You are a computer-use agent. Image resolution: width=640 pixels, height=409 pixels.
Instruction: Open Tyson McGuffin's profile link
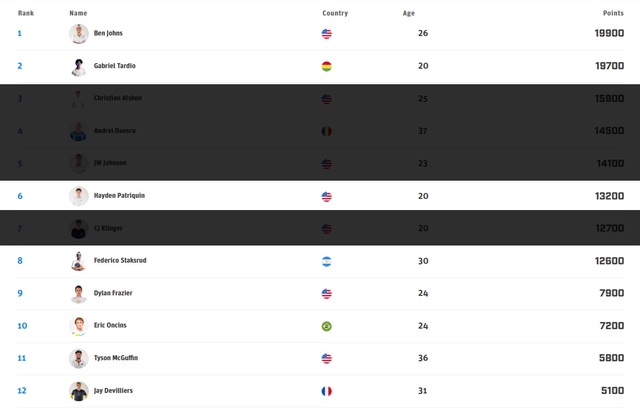[116, 358]
